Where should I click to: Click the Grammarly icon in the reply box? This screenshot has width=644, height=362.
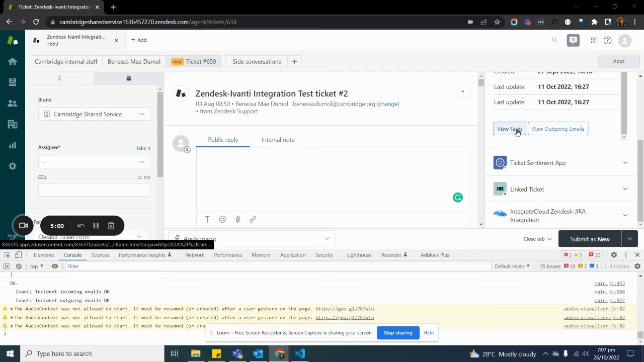458,198
